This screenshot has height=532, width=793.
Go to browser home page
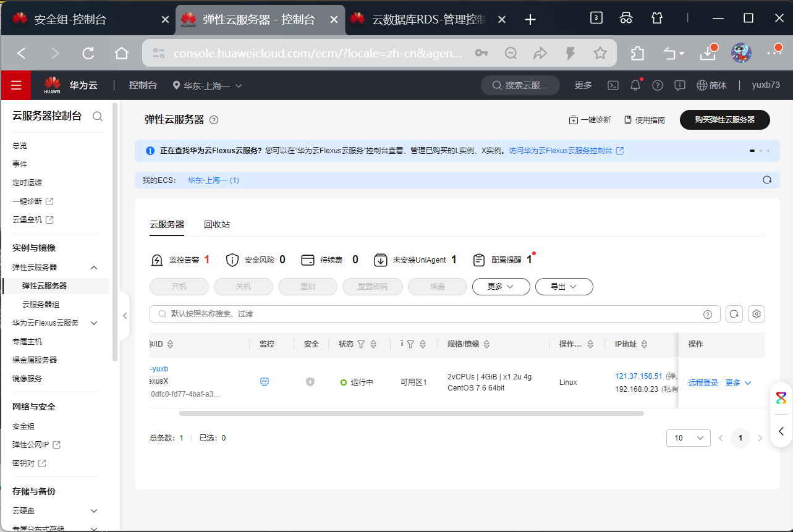click(x=122, y=53)
